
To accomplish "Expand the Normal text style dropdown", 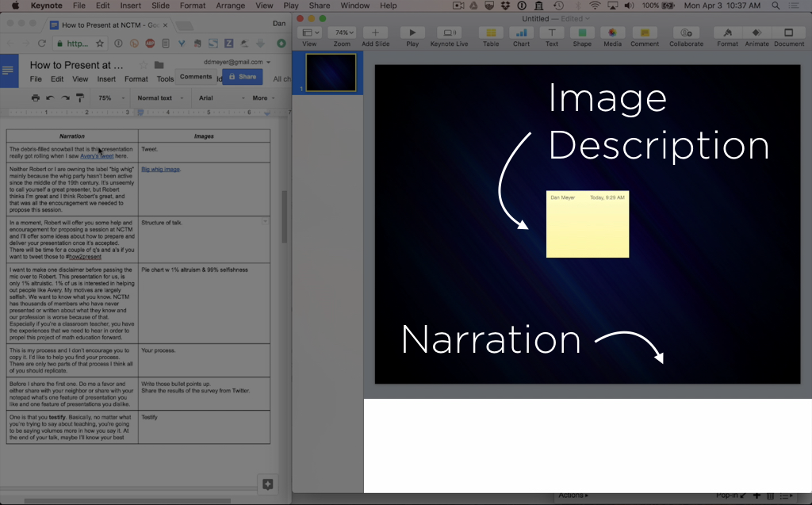I will point(159,98).
